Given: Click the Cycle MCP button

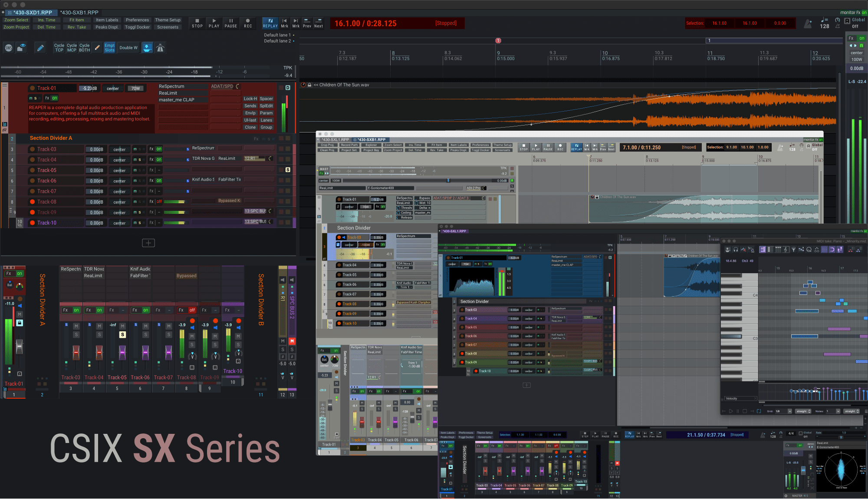Looking at the screenshot, I should coord(72,48).
